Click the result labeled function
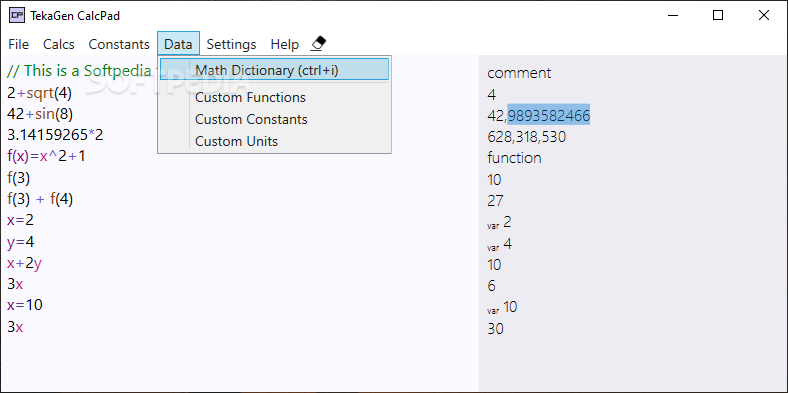Image resolution: width=788 pixels, height=393 pixels. pos(514,158)
